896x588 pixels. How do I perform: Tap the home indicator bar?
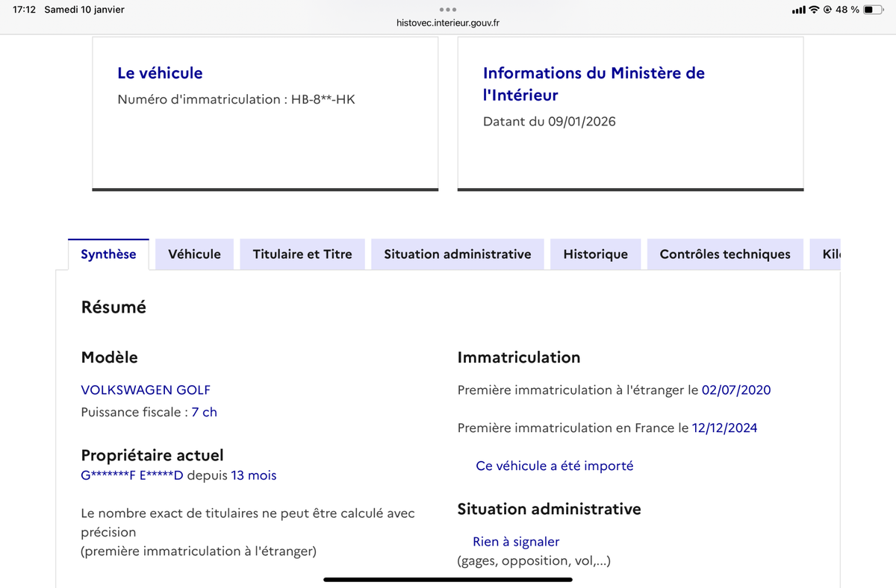coord(448,579)
